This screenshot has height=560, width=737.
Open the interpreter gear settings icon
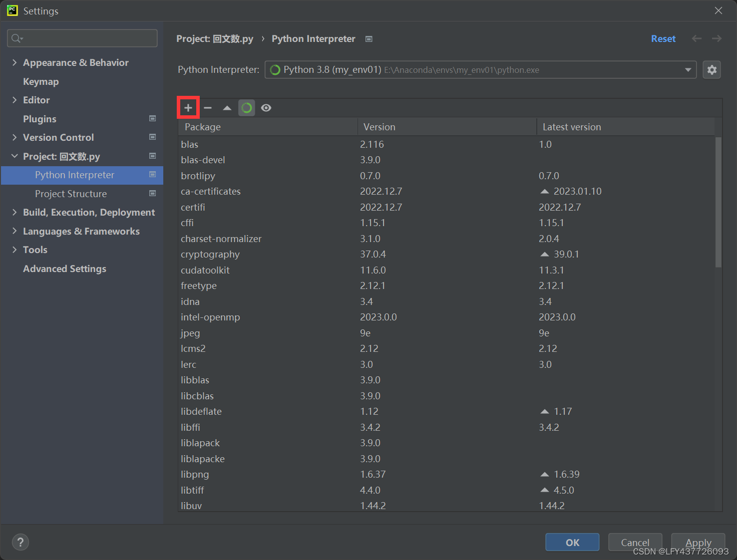[x=712, y=70]
